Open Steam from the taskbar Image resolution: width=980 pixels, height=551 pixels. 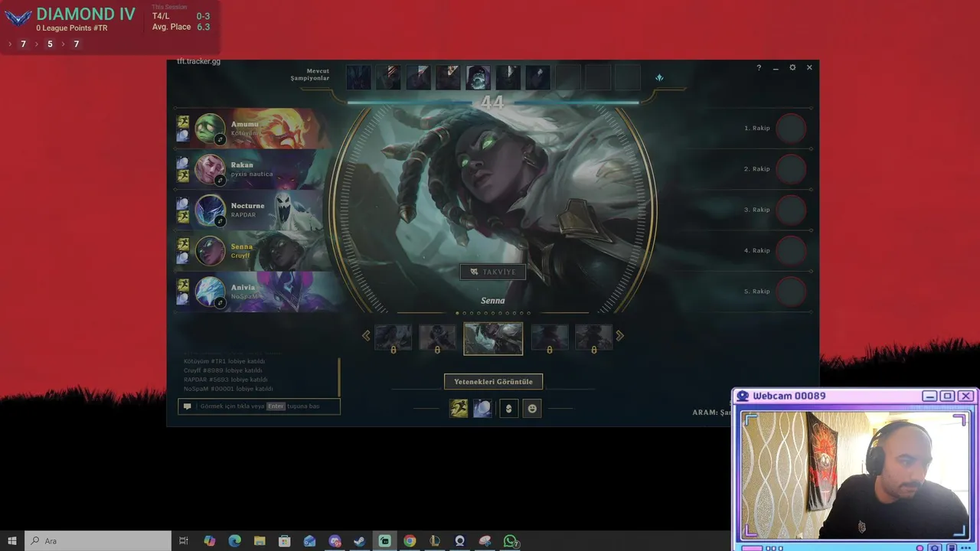[359, 541]
